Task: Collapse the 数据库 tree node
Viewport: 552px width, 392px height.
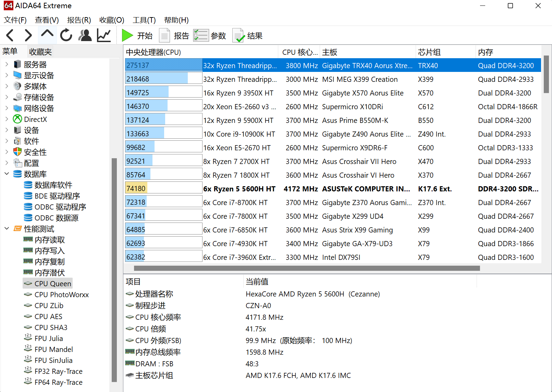Action: click(7, 174)
